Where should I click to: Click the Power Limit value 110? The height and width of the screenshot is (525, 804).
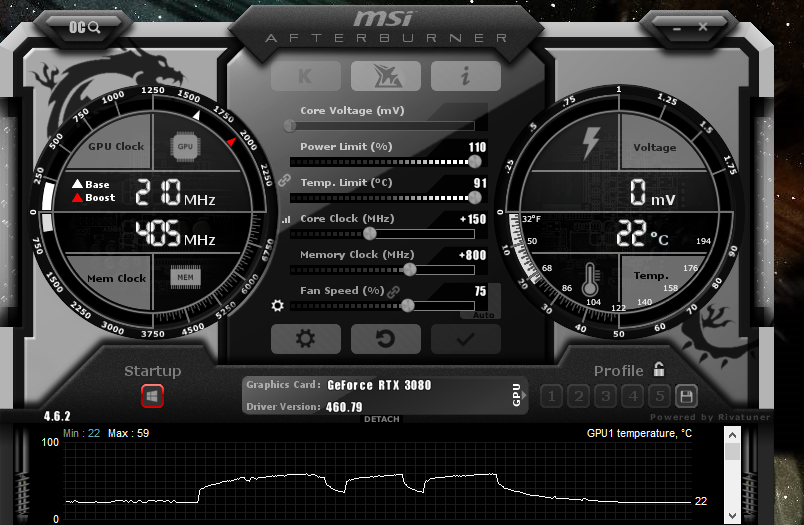pyautogui.click(x=477, y=147)
